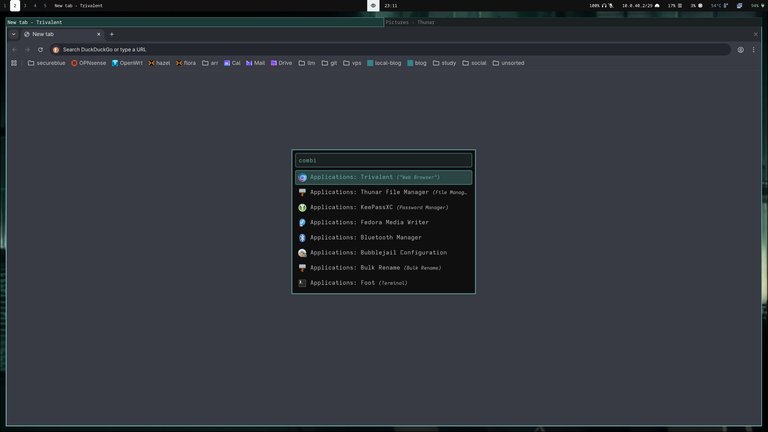Choose the Fedora Media Writer entry
The height and width of the screenshot is (432, 768).
(384, 222)
